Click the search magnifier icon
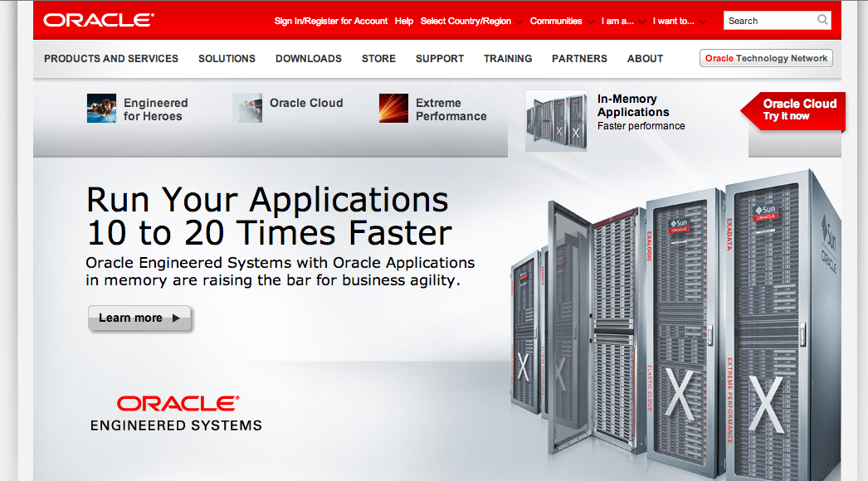Image resolution: width=868 pixels, height=481 pixels. coord(822,20)
